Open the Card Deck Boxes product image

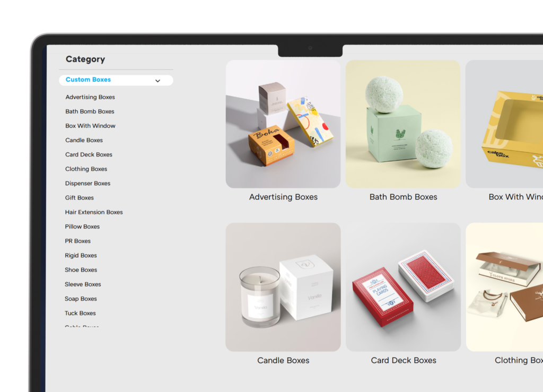tap(403, 287)
